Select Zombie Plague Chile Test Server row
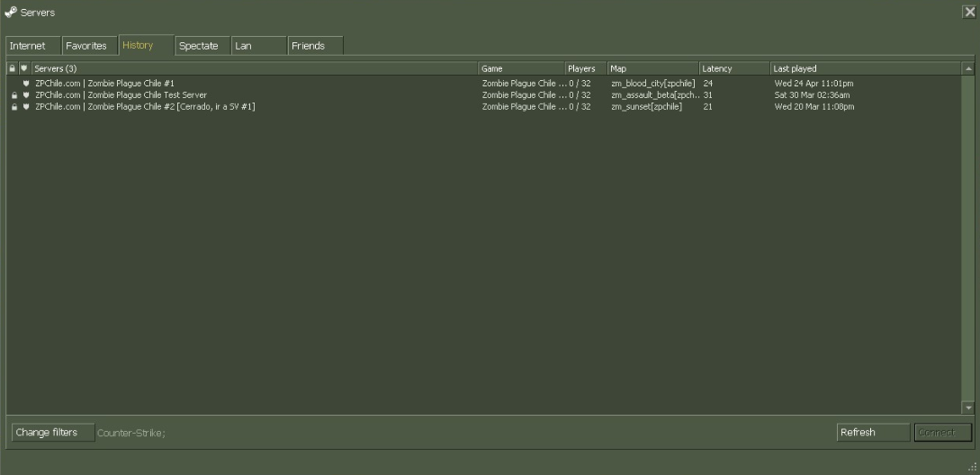The height and width of the screenshot is (475, 980). 484,95
